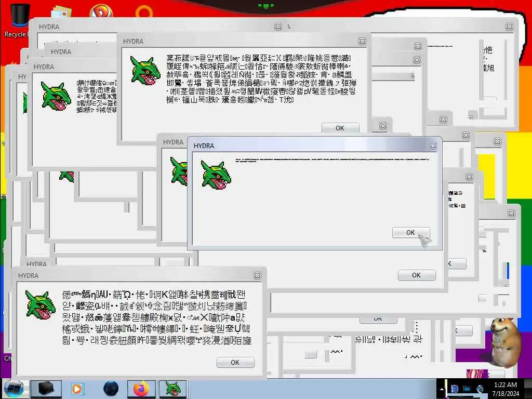The image size is (532, 399).
Task: Open the dark blue globe taskbar icon
Action: pos(111,389)
